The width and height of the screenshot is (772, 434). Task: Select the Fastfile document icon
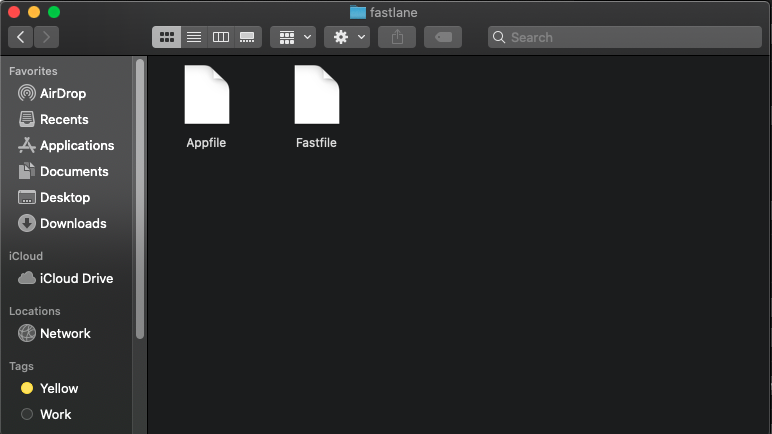click(x=317, y=95)
